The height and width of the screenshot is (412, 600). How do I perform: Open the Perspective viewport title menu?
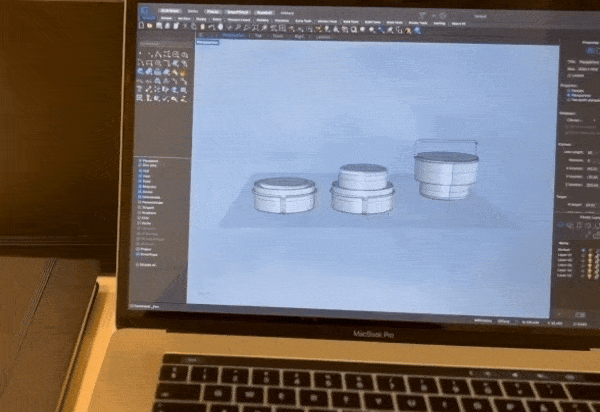(207, 42)
